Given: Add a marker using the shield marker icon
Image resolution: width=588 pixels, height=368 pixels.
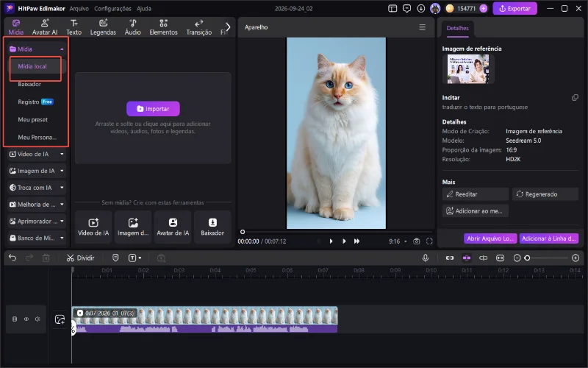Looking at the screenshot, I should coord(115,258).
